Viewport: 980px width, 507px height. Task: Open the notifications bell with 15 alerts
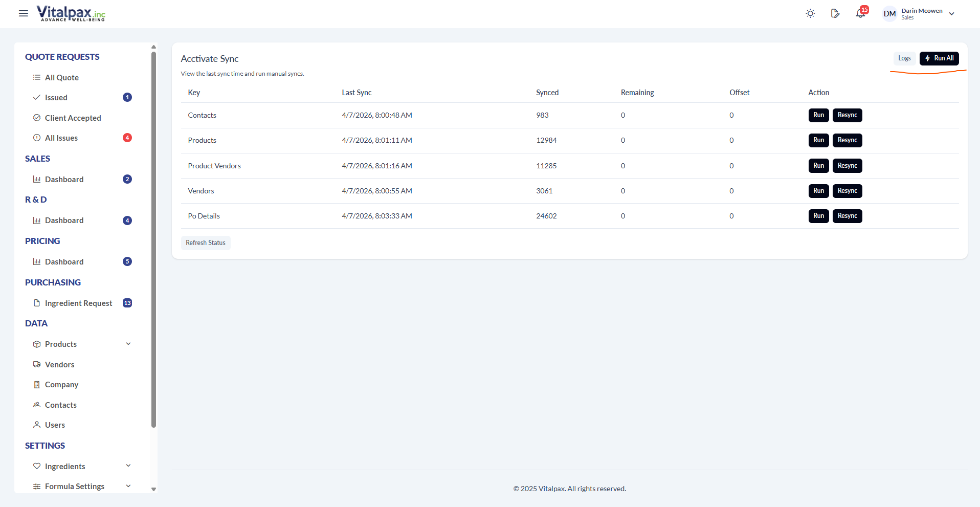[x=860, y=13]
